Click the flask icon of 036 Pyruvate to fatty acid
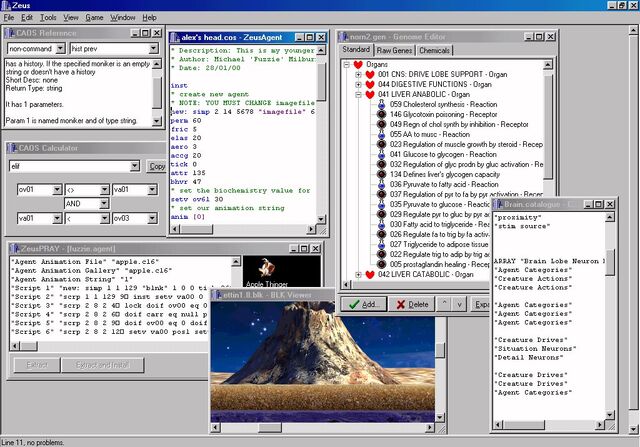Image resolution: width=640 pixels, height=447 pixels. click(381, 185)
